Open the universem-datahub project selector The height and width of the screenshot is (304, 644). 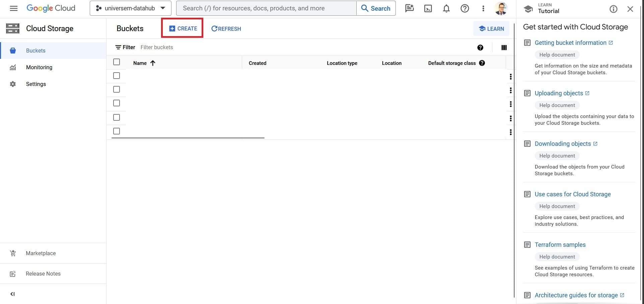tap(130, 8)
